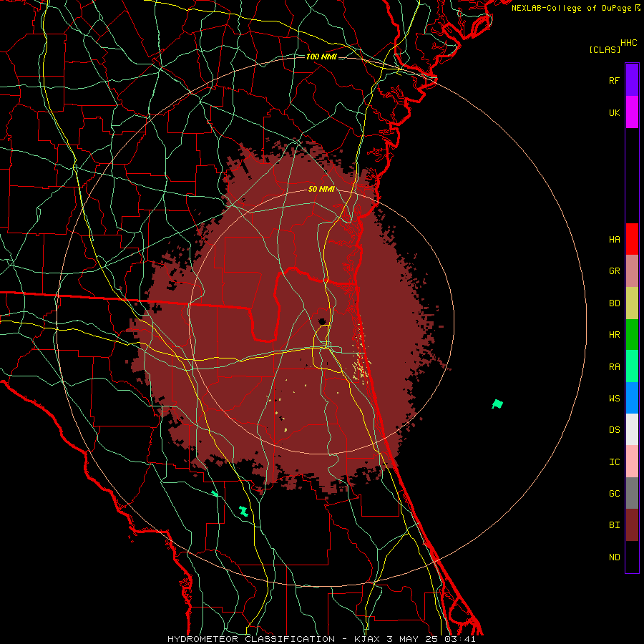
Task: Select the BD yellow legend swatch
Action: point(632,303)
